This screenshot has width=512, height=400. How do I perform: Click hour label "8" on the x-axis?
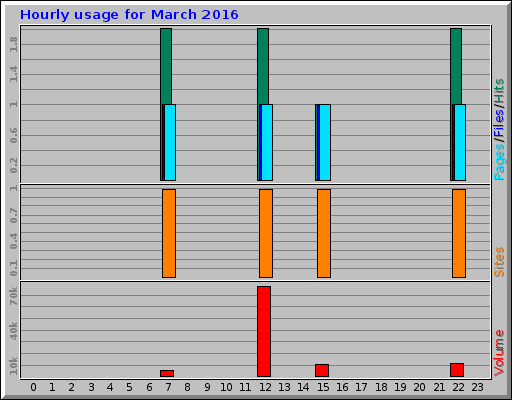coord(188,387)
